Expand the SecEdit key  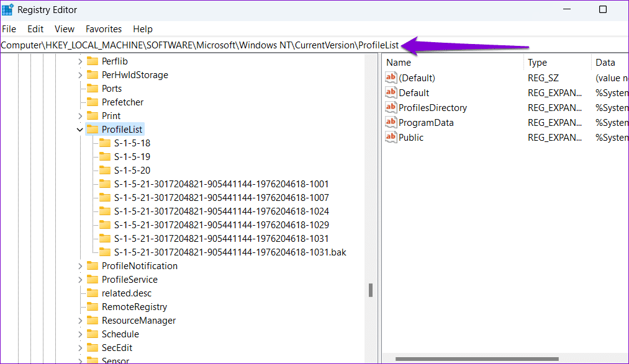80,348
